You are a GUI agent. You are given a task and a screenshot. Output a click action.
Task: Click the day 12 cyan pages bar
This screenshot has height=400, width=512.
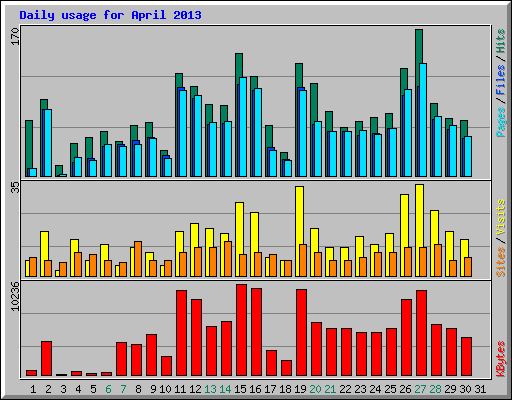click(198, 136)
